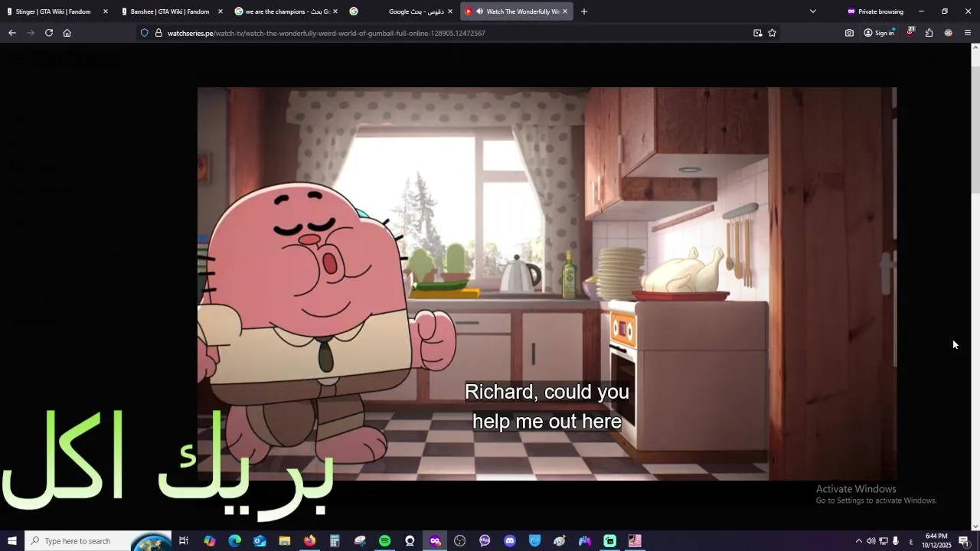Click the site padlock security icon
The width and height of the screenshot is (980, 551).
pos(158,33)
